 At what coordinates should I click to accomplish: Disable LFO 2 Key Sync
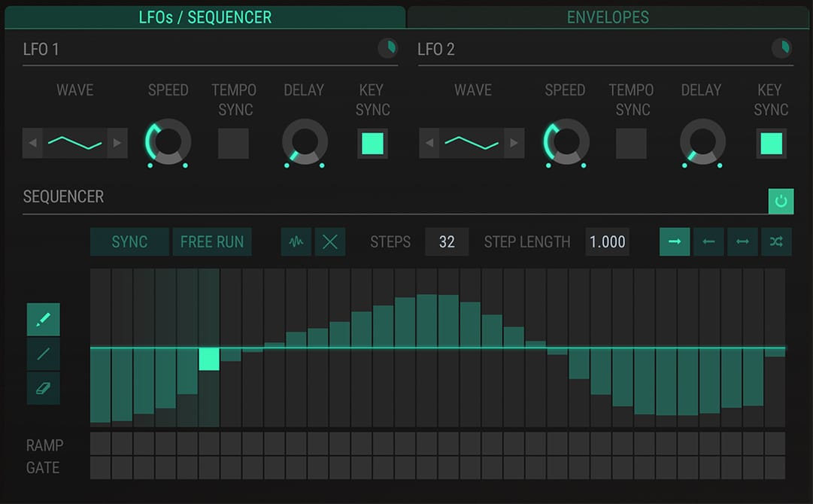[x=771, y=143]
